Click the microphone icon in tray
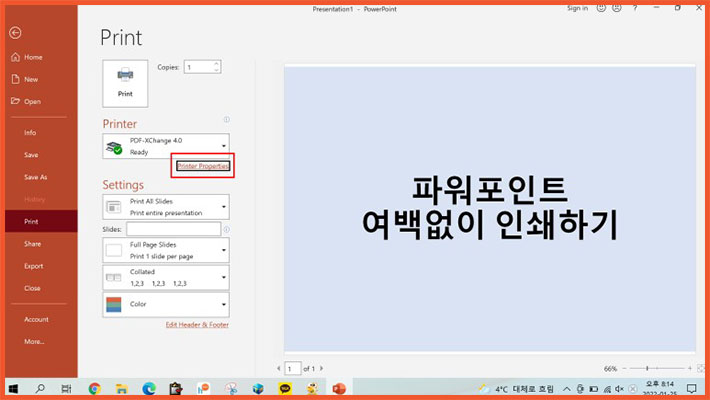 click(x=580, y=389)
